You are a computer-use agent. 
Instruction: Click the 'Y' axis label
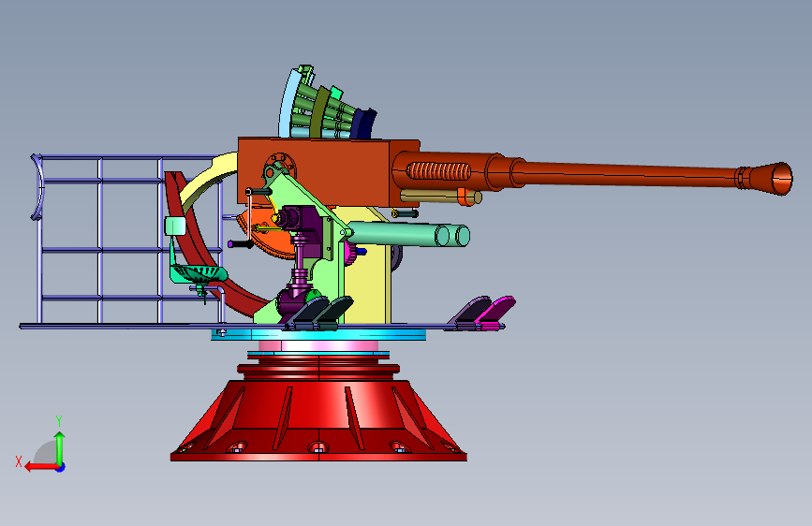click(x=59, y=421)
